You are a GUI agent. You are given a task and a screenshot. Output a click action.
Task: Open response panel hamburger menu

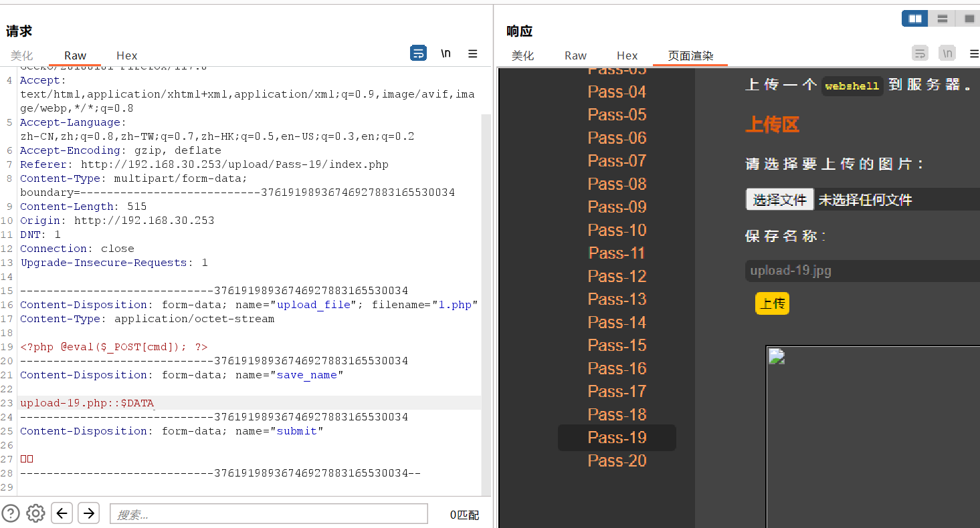[974, 53]
